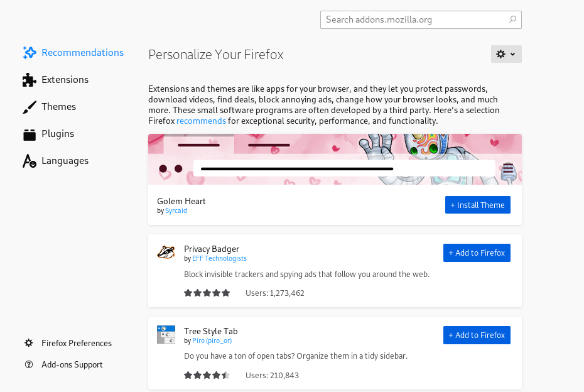Click the Add-ons Support question mark icon
The width and height of the screenshot is (584, 392).
tap(29, 364)
